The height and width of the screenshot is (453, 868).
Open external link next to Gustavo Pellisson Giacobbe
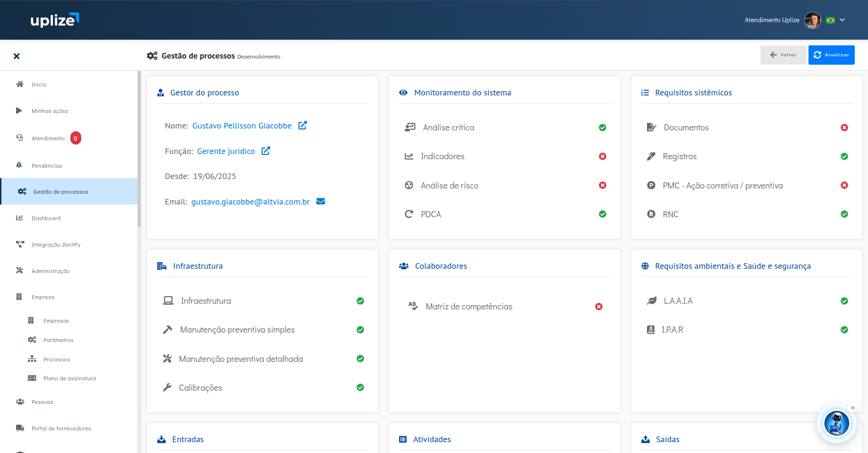click(x=303, y=125)
